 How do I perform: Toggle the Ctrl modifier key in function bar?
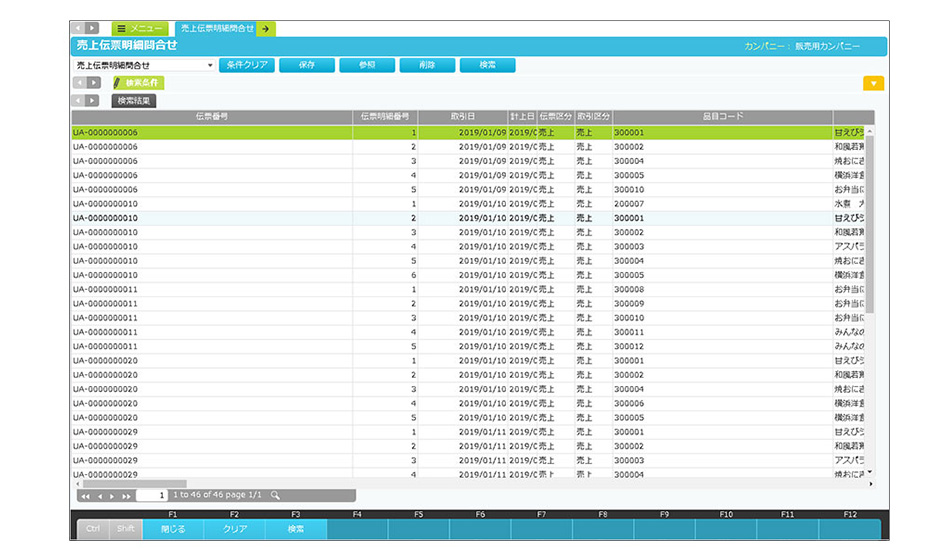93,529
